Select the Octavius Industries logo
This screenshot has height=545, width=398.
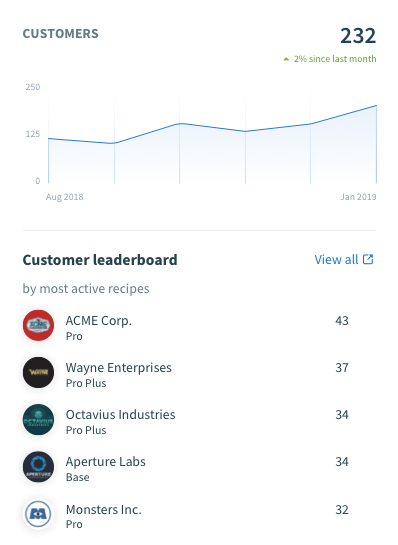click(x=38, y=420)
